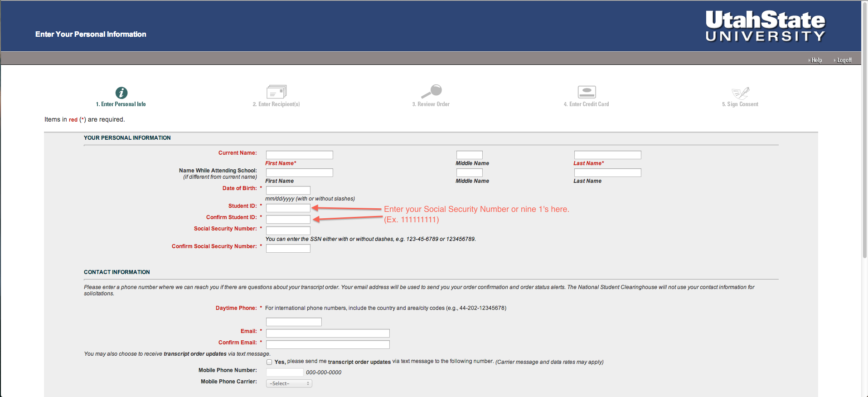This screenshot has height=397, width=868.
Task: Open the Help link in top bar
Action: [x=816, y=60]
